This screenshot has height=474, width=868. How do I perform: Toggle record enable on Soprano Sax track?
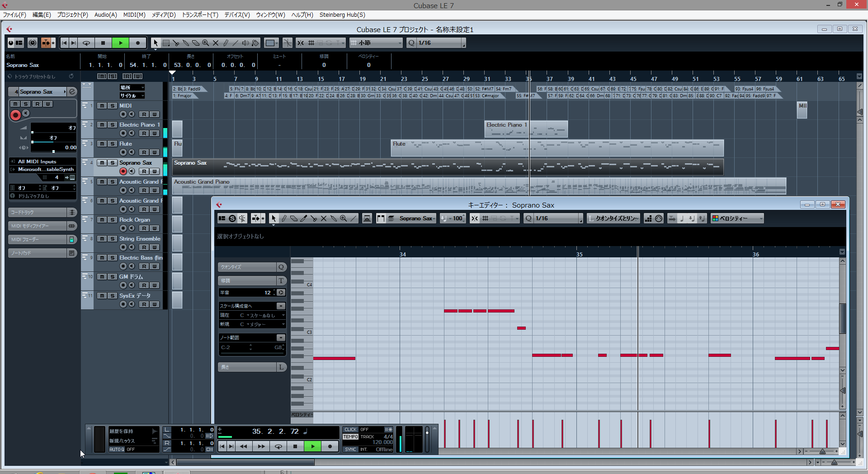123,171
